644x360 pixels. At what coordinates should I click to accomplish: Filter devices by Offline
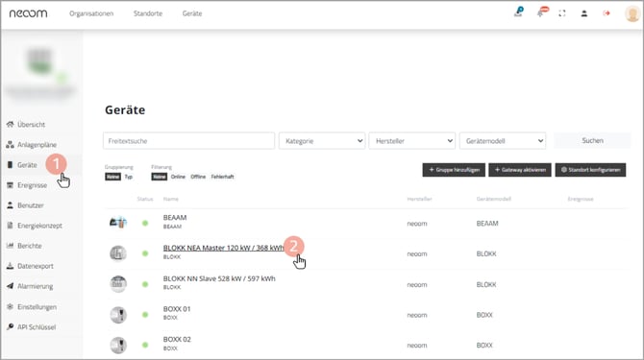pyautogui.click(x=198, y=177)
